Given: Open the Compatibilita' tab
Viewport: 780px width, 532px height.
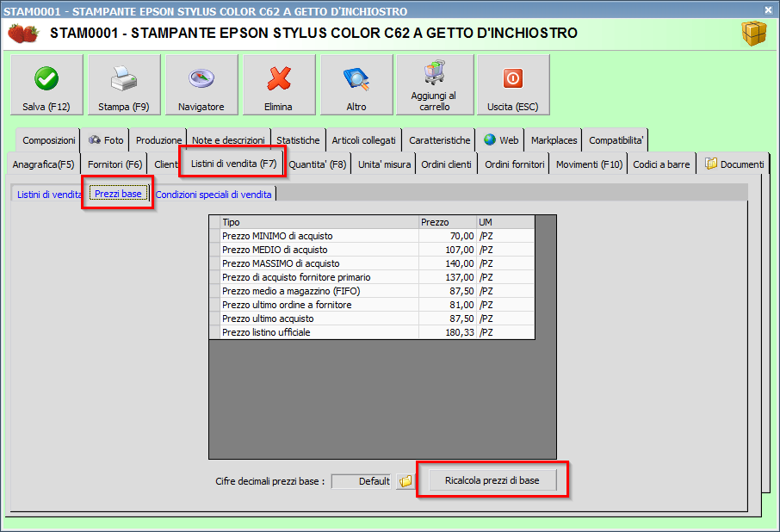Looking at the screenshot, I should [x=616, y=140].
